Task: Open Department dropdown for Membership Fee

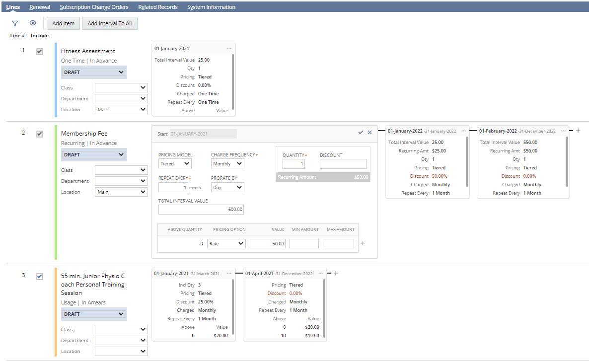Action: (121, 181)
